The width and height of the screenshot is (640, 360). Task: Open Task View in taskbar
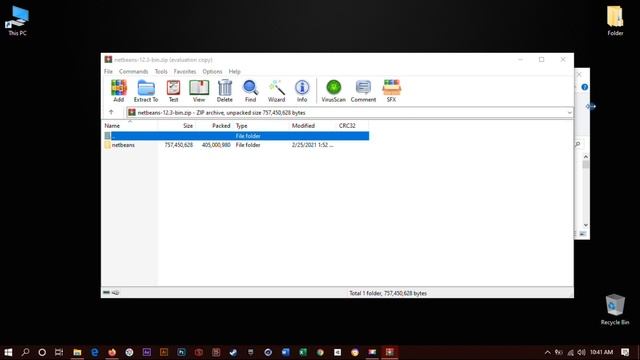click(59, 352)
